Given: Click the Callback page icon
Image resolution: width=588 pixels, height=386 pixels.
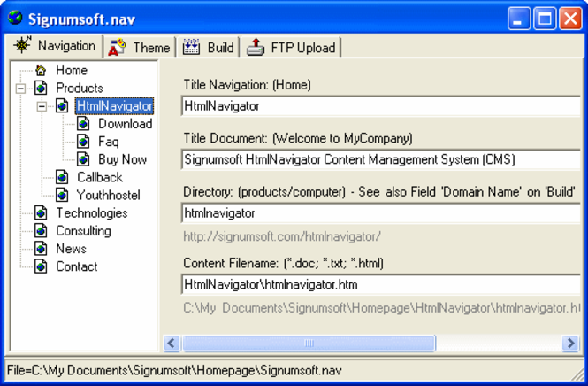Looking at the screenshot, I should [62, 177].
